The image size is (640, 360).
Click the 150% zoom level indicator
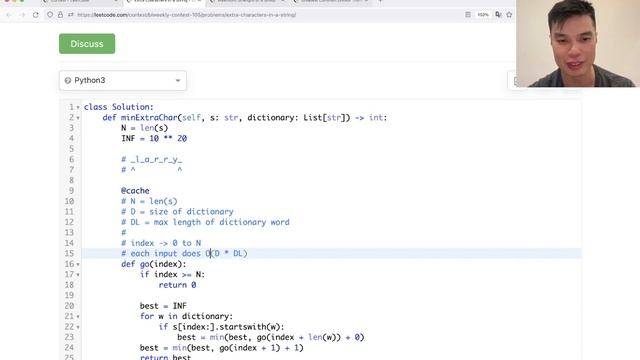pyautogui.click(x=483, y=15)
